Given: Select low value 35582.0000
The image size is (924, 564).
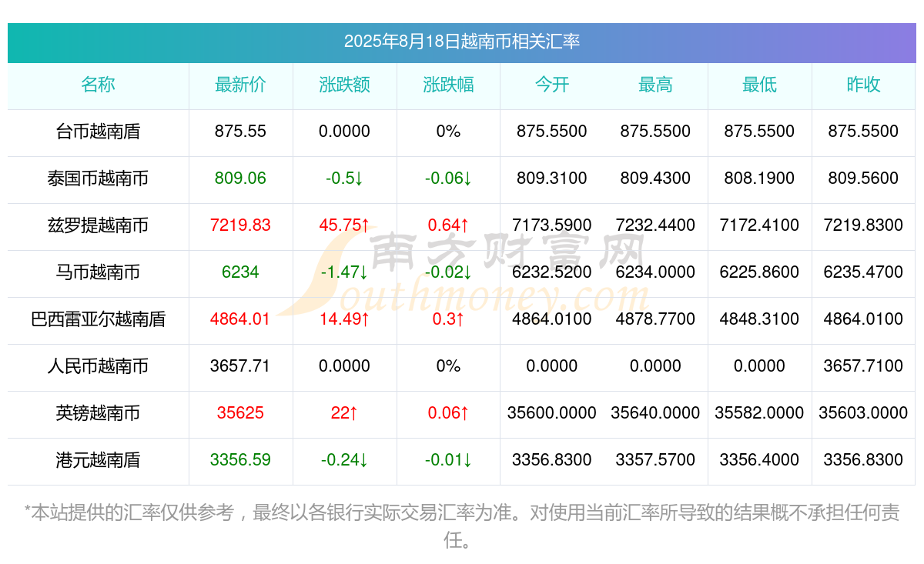Looking at the screenshot, I should [x=759, y=413].
